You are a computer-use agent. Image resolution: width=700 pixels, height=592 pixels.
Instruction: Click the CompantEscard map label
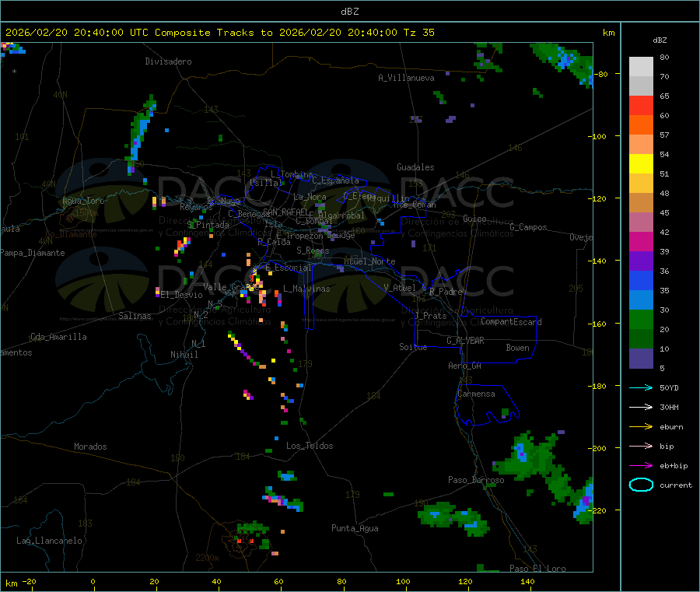point(511,321)
